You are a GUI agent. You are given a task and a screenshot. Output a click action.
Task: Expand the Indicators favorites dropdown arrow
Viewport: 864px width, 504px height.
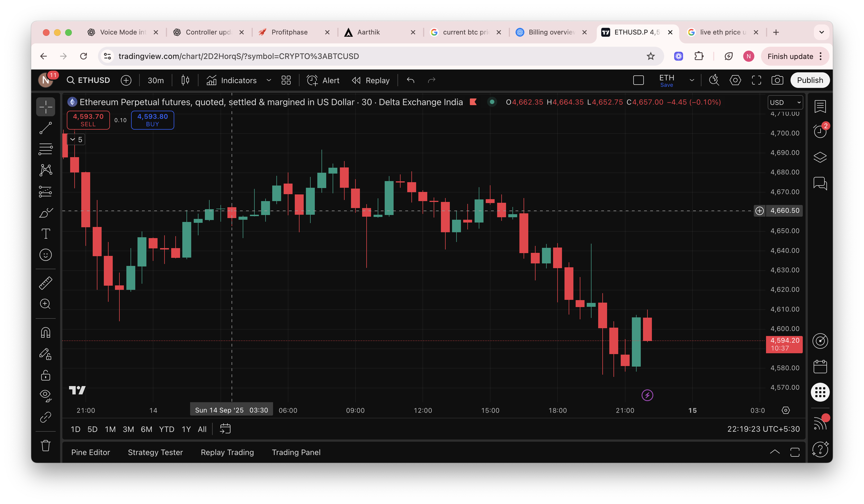[269, 80]
